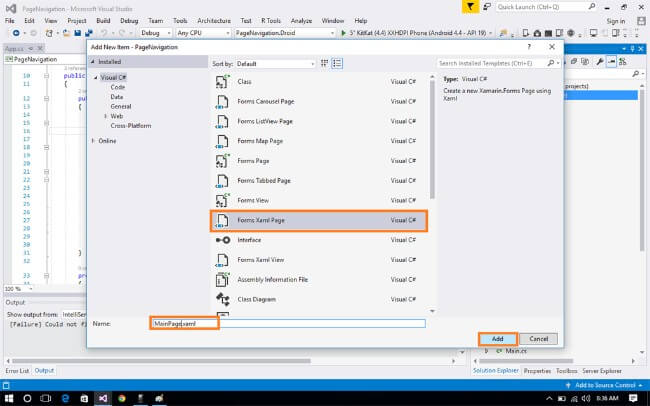Open the Sort by dropdown

click(275, 64)
